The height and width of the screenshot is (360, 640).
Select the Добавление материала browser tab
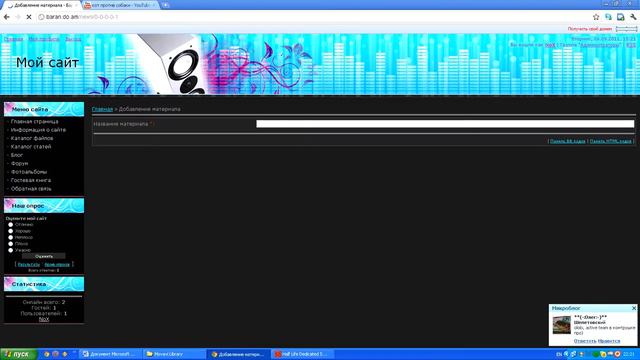(x=41, y=5)
